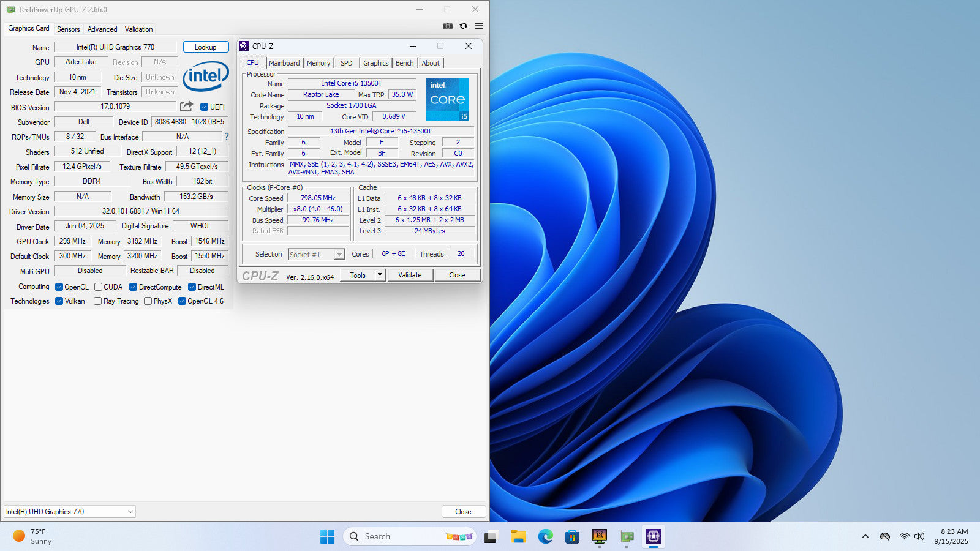This screenshot has height=551, width=980.
Task: Open the SPD tab in CPU-Z
Action: pyautogui.click(x=346, y=63)
